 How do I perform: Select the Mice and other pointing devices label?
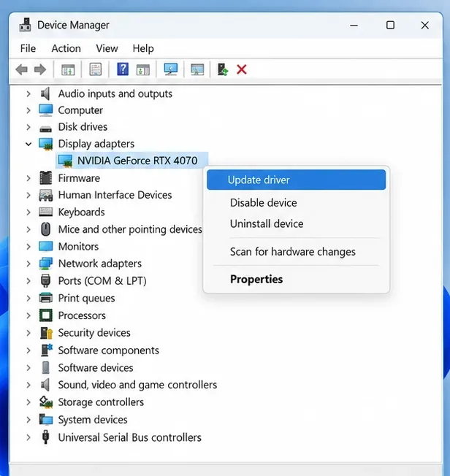tap(130, 229)
